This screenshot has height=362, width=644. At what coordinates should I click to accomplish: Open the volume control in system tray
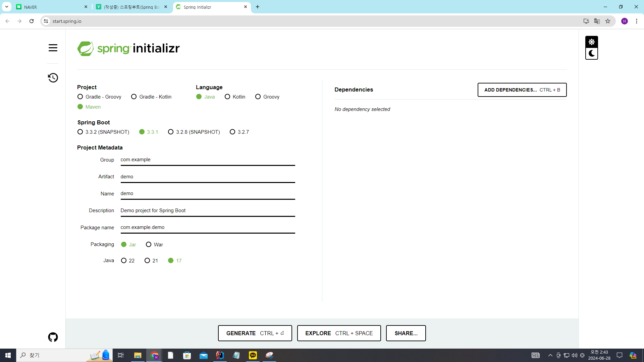[x=575, y=355]
